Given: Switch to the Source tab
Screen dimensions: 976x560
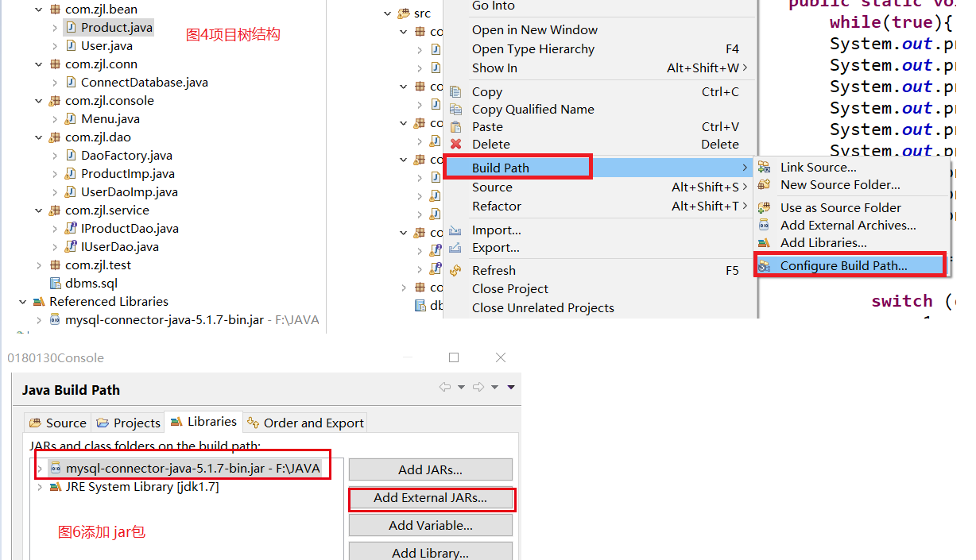Looking at the screenshot, I should tap(57, 423).
